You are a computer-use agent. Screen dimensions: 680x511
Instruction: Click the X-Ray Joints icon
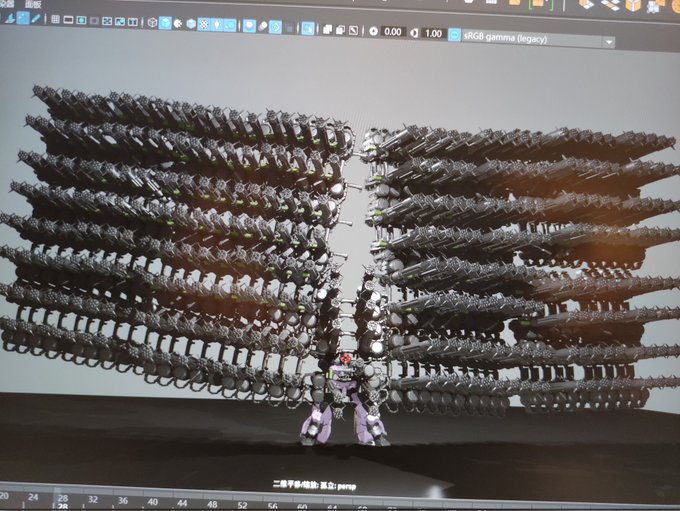tap(353, 30)
